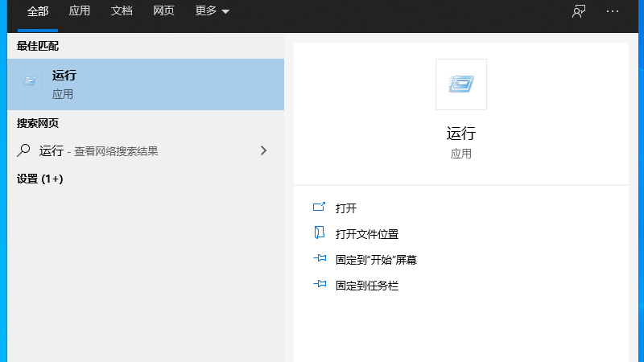The width and height of the screenshot is (644, 362).
Task: Click the file location icon beside 打开文件位置
Action: coord(319,233)
